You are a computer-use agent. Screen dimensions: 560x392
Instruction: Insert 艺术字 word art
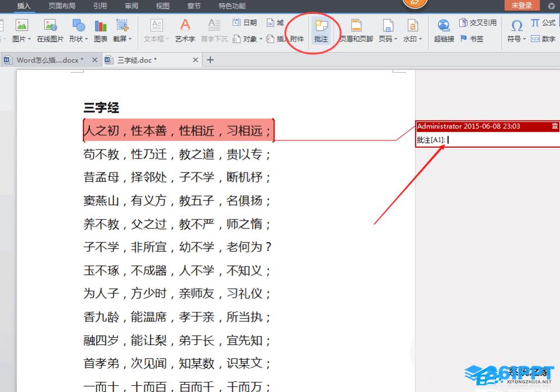click(x=185, y=31)
